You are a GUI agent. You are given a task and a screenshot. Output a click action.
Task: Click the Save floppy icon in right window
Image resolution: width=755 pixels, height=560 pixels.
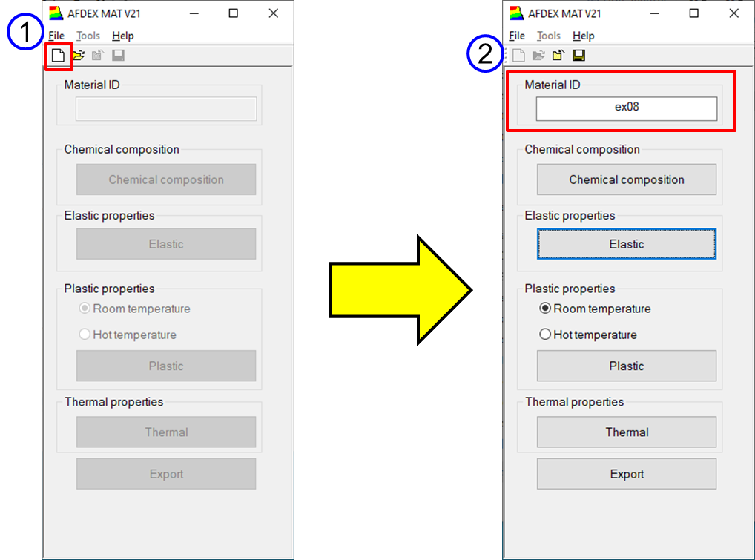(578, 56)
